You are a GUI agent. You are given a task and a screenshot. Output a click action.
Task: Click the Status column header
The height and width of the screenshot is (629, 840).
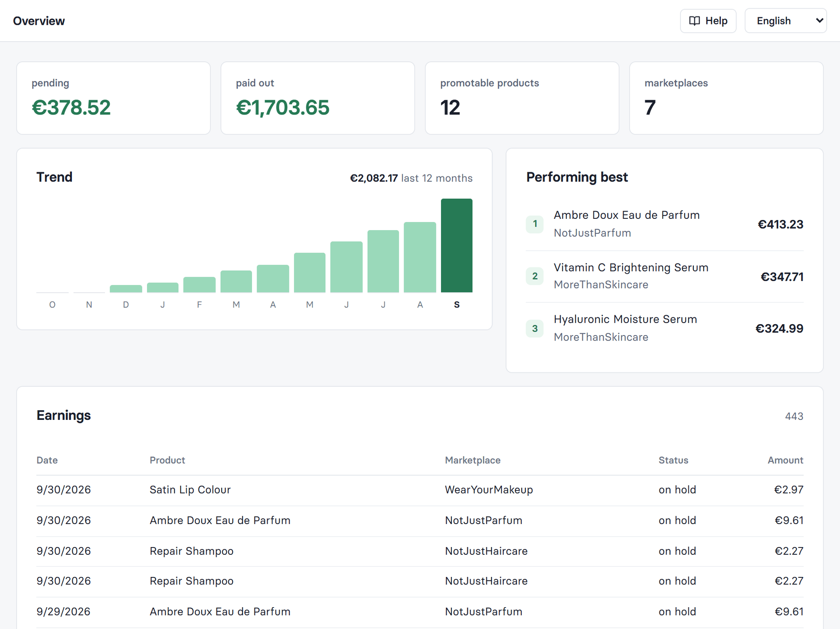tap(673, 460)
